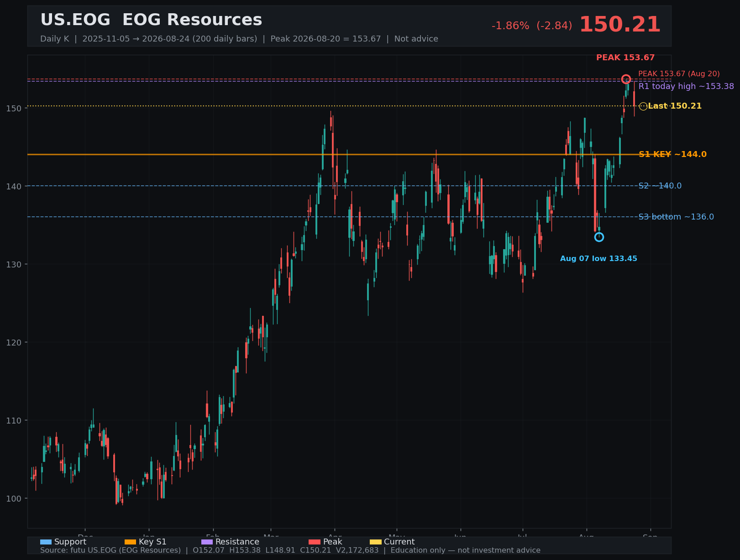Click the Aug 07 low 133.45 annotation
The image size is (740, 560).
[598, 259]
